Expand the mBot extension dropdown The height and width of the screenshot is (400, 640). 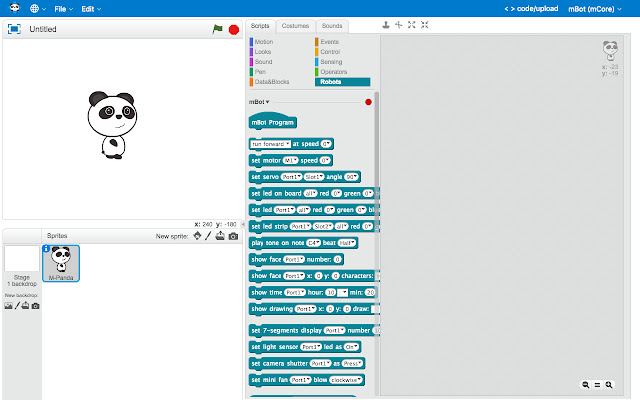259,102
